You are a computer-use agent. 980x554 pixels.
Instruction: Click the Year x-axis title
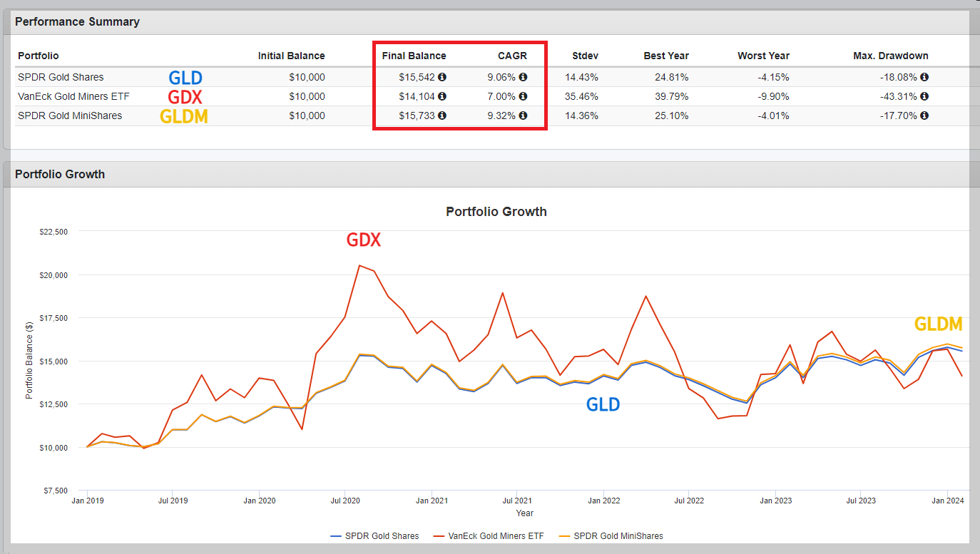524,513
